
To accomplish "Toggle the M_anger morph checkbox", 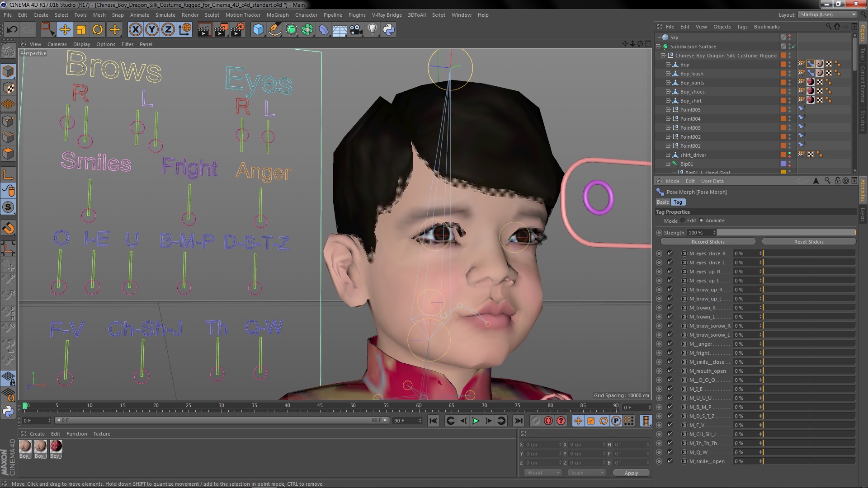I will (x=670, y=344).
